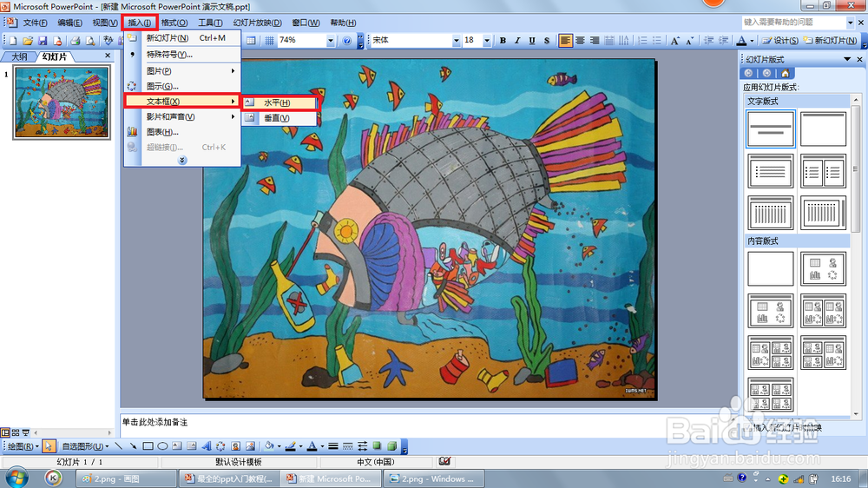Center-align the text
Image resolution: width=868 pixels, height=488 pixels.
(580, 41)
